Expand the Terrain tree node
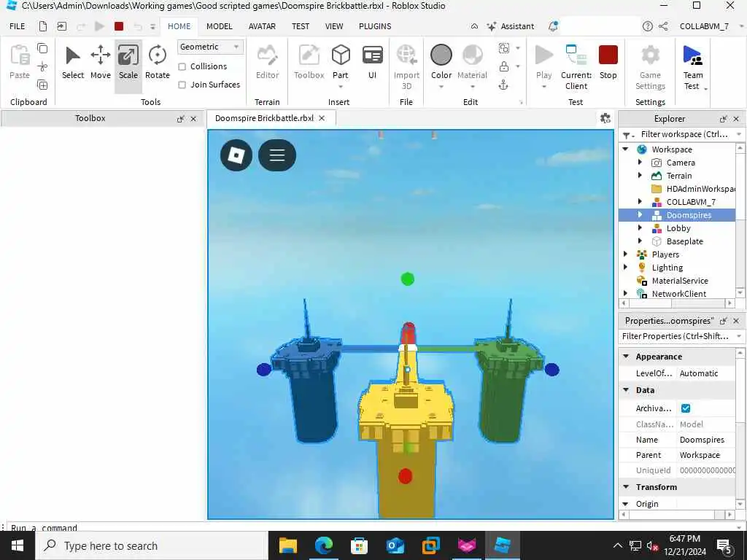747x560 pixels. point(640,176)
